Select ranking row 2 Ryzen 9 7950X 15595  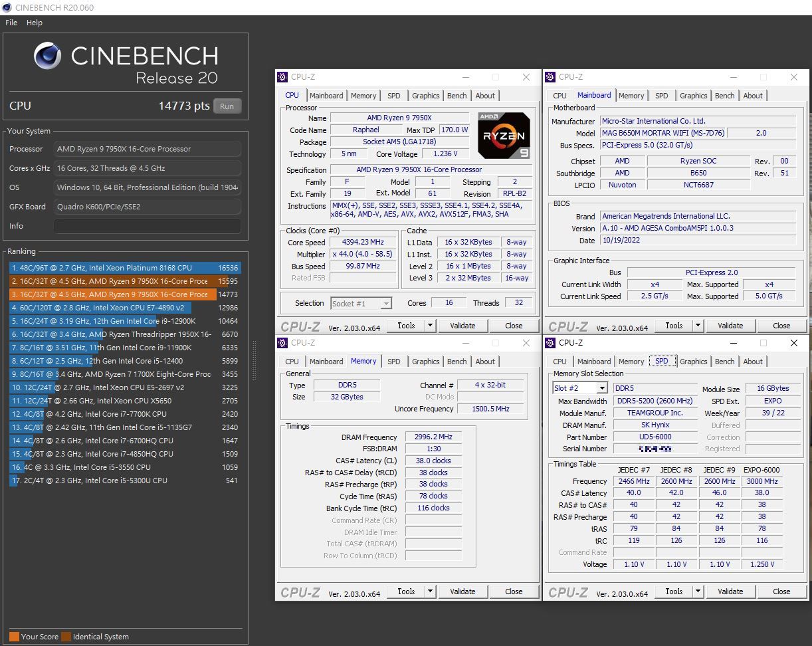(x=125, y=281)
